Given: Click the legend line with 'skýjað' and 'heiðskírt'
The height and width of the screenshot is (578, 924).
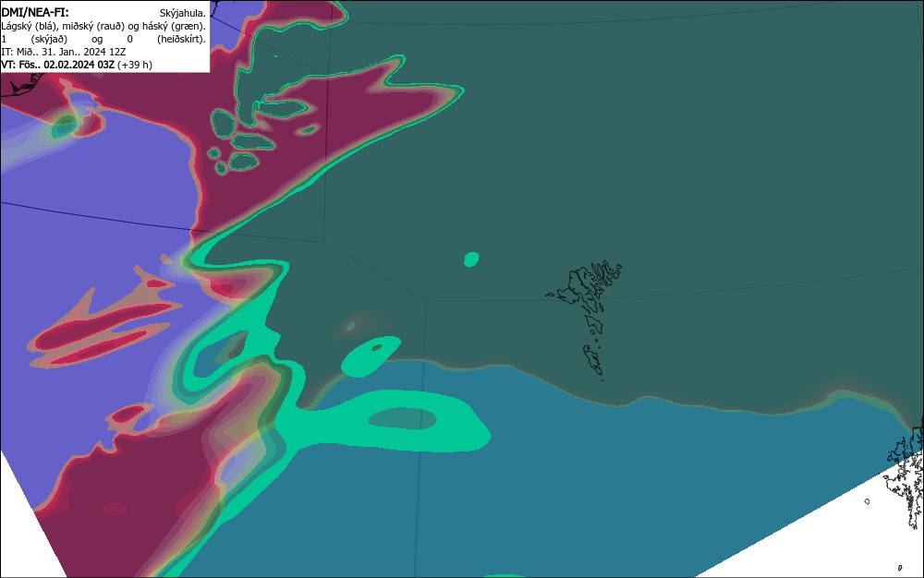Looking at the screenshot, I should [x=103, y=39].
